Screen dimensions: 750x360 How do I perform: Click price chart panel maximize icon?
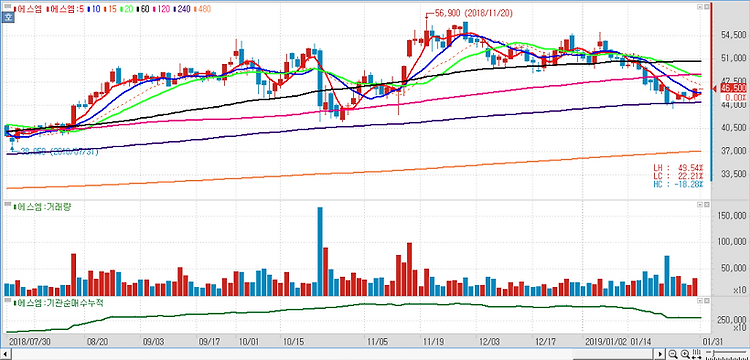(700, 7)
